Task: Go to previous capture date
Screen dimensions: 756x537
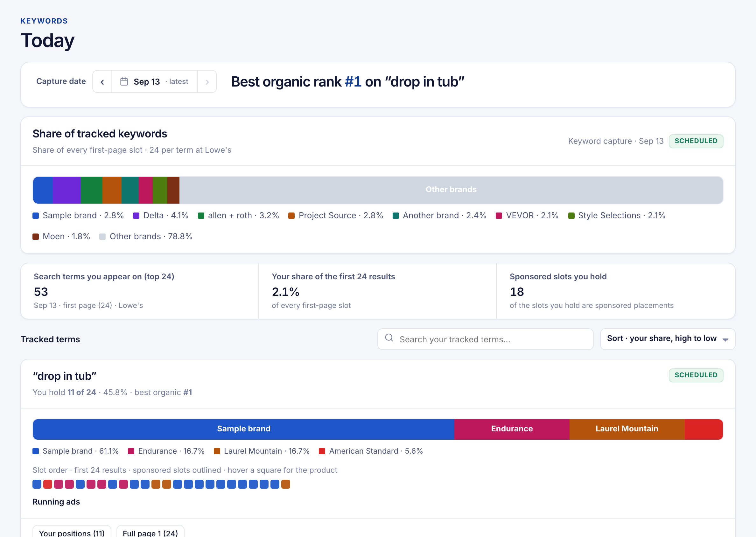Action: pos(102,82)
